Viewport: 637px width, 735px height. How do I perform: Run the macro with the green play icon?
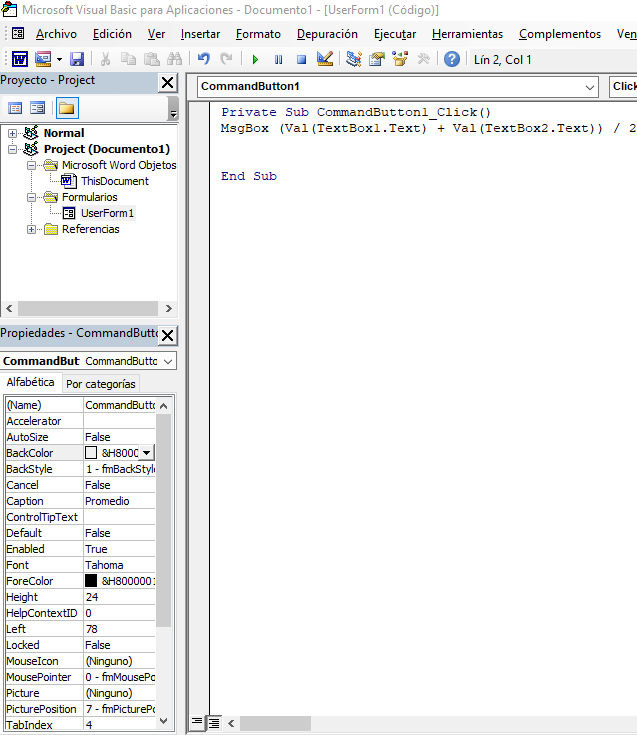[x=255, y=59]
